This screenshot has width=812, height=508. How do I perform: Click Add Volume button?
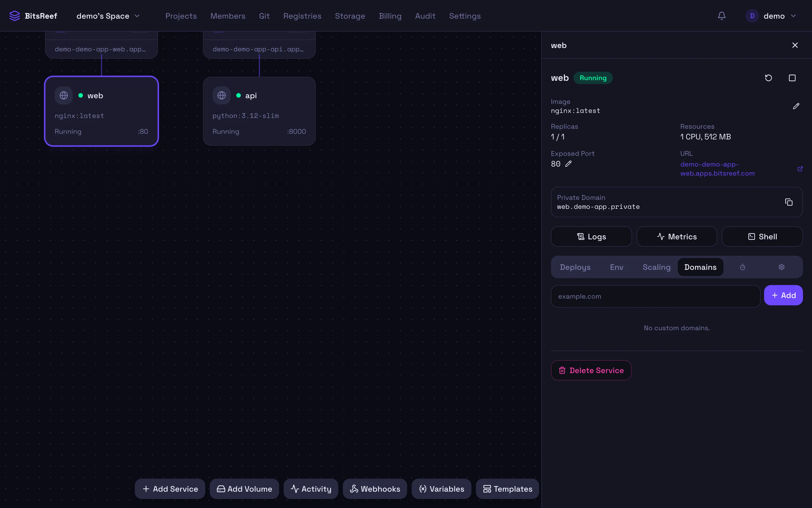coord(244,489)
